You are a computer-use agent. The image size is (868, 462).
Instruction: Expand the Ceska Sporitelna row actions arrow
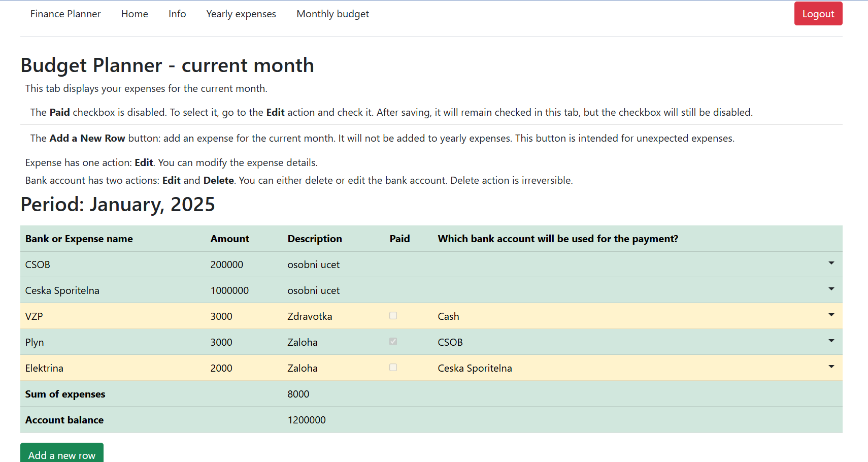coord(831,289)
